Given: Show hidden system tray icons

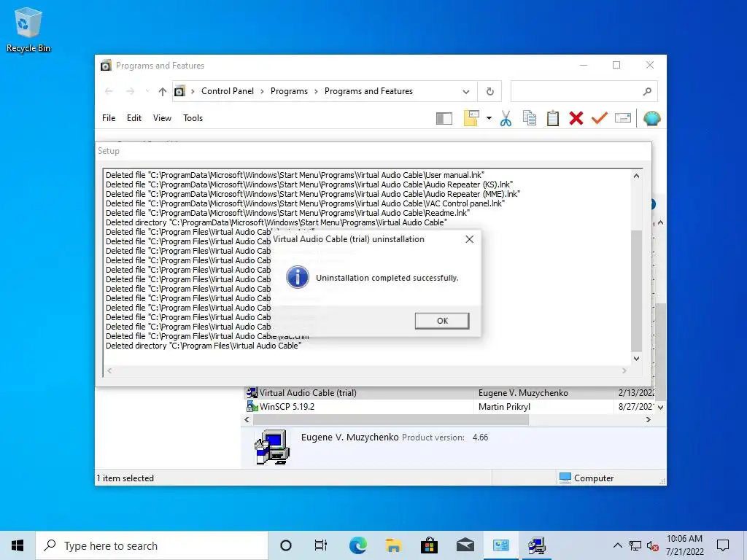Looking at the screenshot, I should coord(617,545).
